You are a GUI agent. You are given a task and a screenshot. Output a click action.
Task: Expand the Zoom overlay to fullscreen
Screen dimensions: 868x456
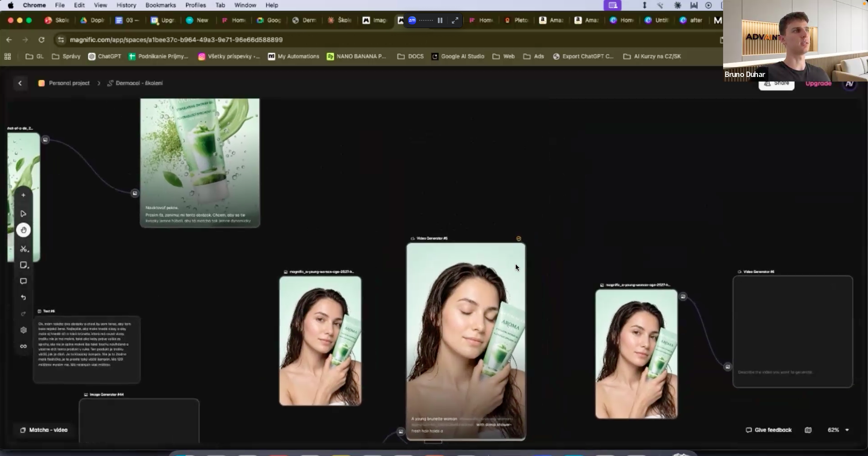coord(455,20)
